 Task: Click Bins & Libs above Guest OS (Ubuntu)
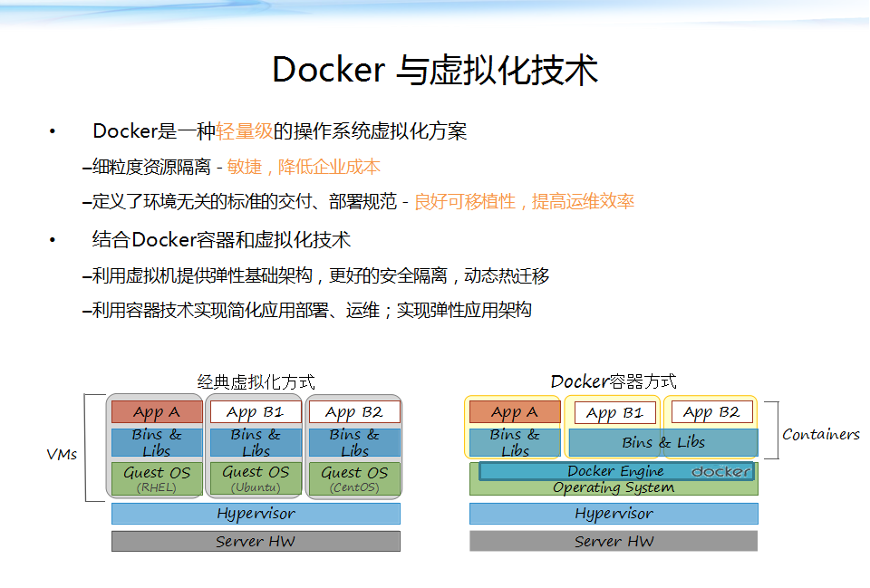tap(256, 442)
